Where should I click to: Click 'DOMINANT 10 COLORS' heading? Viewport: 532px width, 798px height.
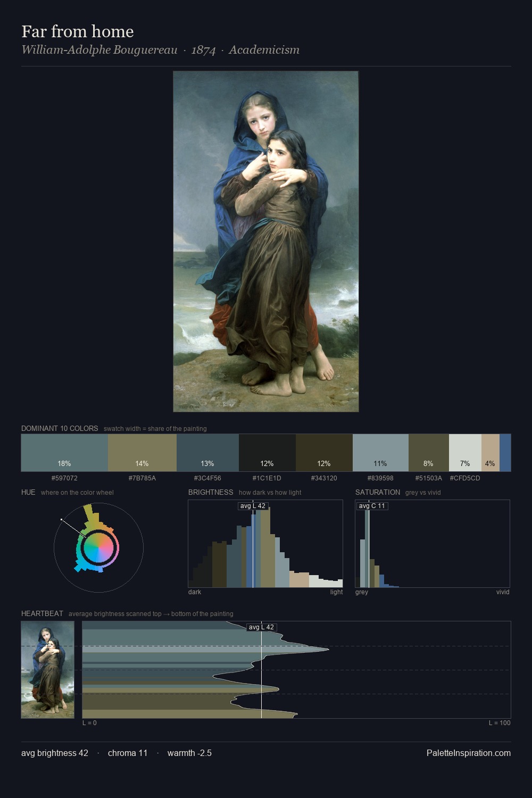click(60, 428)
